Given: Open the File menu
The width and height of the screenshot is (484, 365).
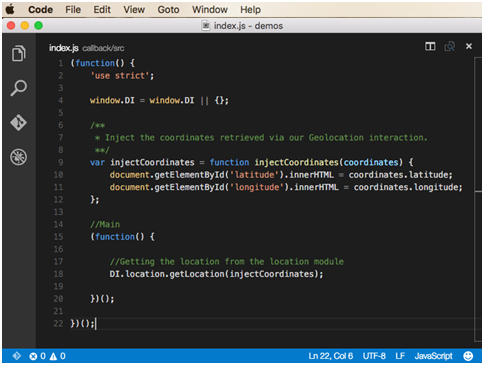Looking at the screenshot, I should [x=73, y=10].
